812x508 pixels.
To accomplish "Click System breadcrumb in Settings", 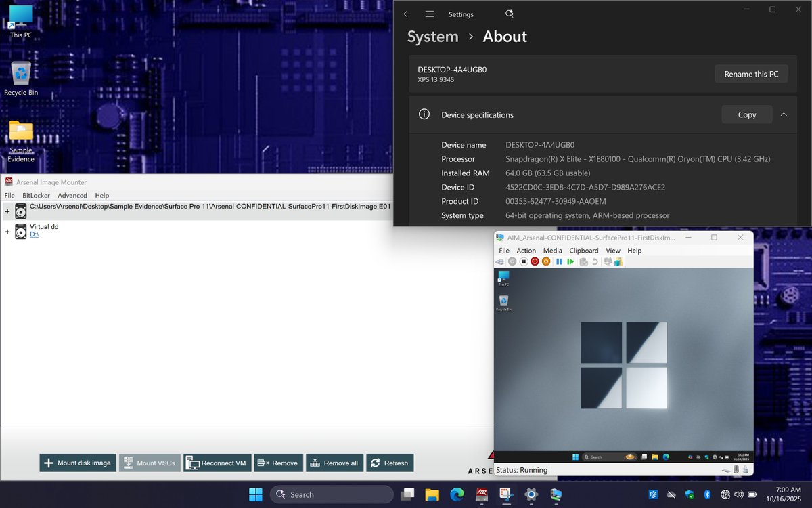I will (x=432, y=37).
